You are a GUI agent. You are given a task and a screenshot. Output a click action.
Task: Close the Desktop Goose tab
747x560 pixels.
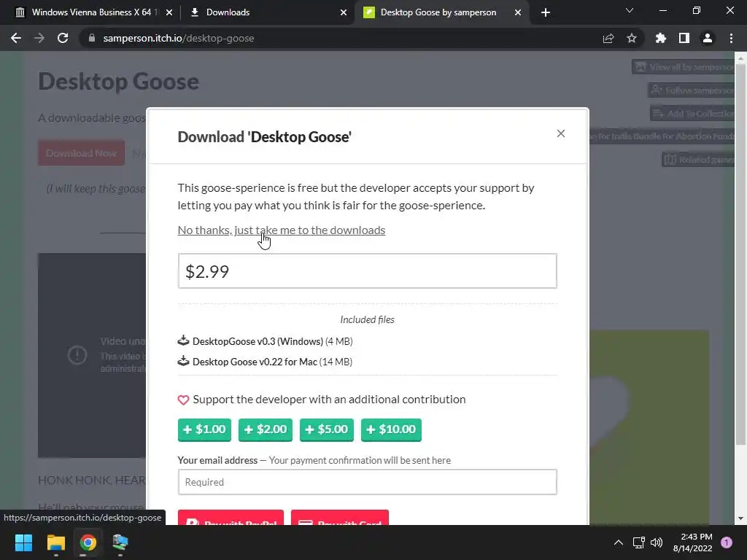518,12
